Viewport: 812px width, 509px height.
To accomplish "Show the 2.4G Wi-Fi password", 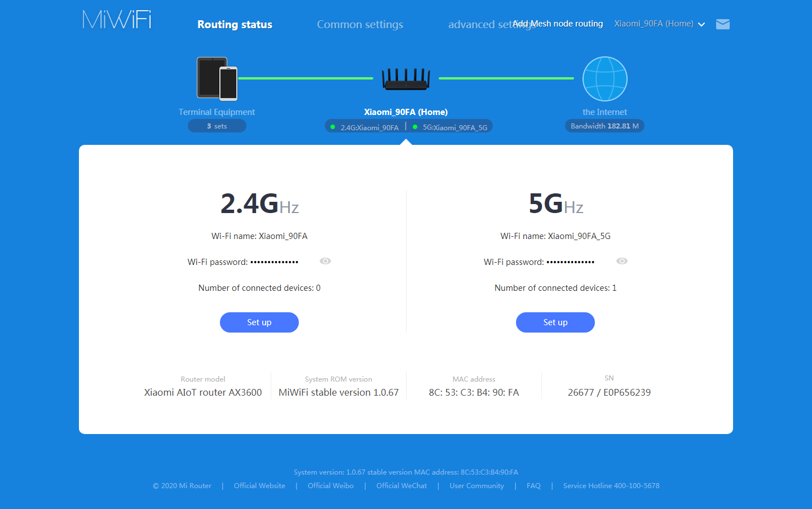I will point(325,261).
